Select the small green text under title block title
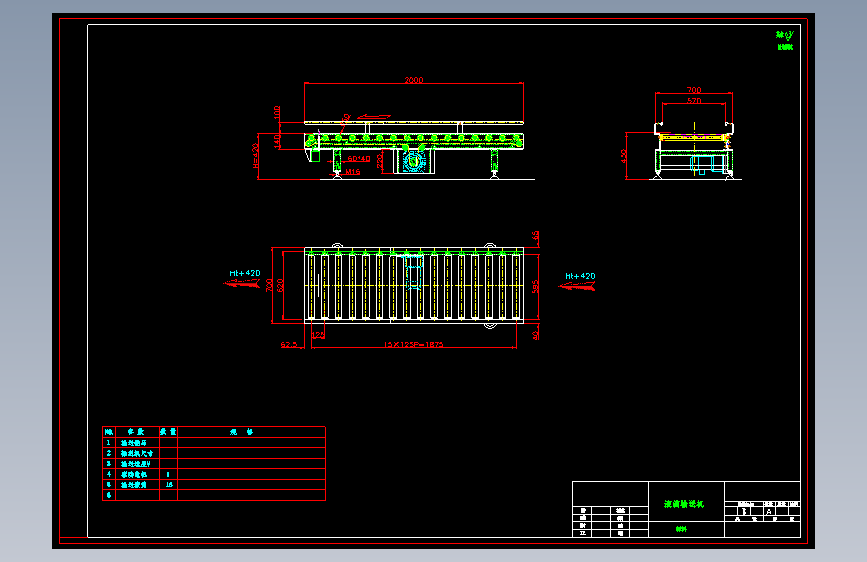Image resolution: width=867 pixels, height=562 pixels. pyautogui.click(x=681, y=529)
